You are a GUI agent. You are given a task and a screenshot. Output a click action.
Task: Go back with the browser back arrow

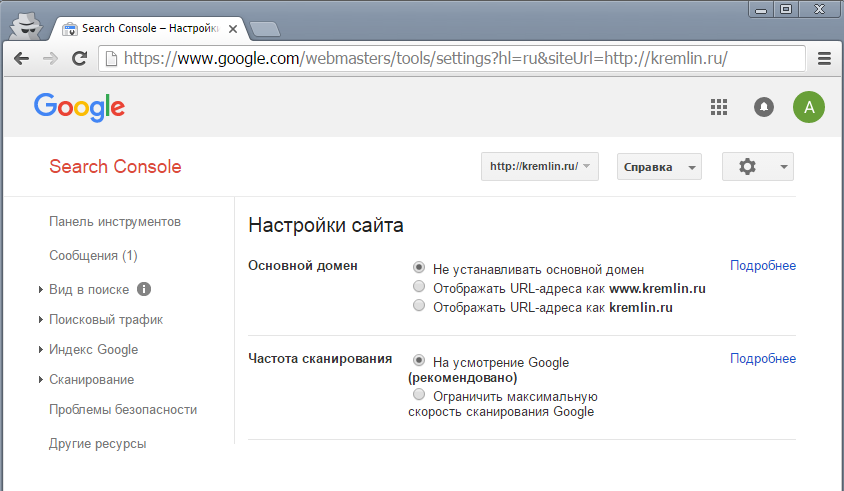[x=22, y=58]
